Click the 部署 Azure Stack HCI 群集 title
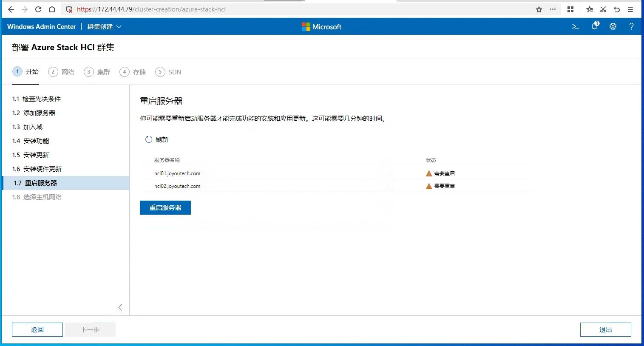The image size is (644, 346). (63, 47)
